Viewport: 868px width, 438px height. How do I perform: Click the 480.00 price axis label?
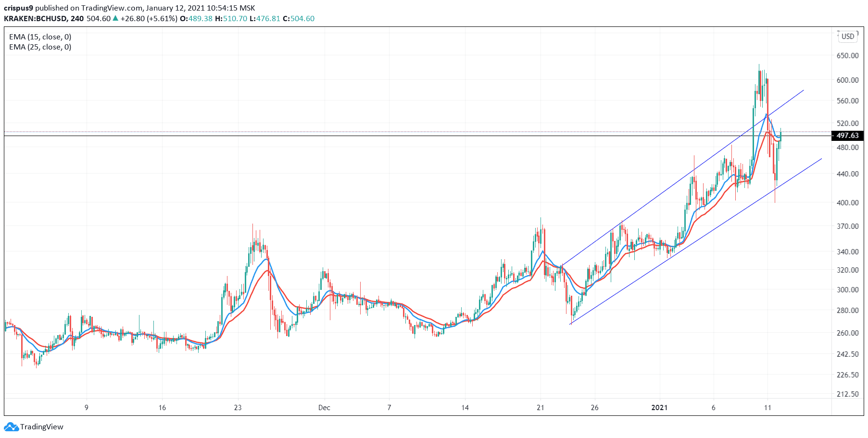847,148
